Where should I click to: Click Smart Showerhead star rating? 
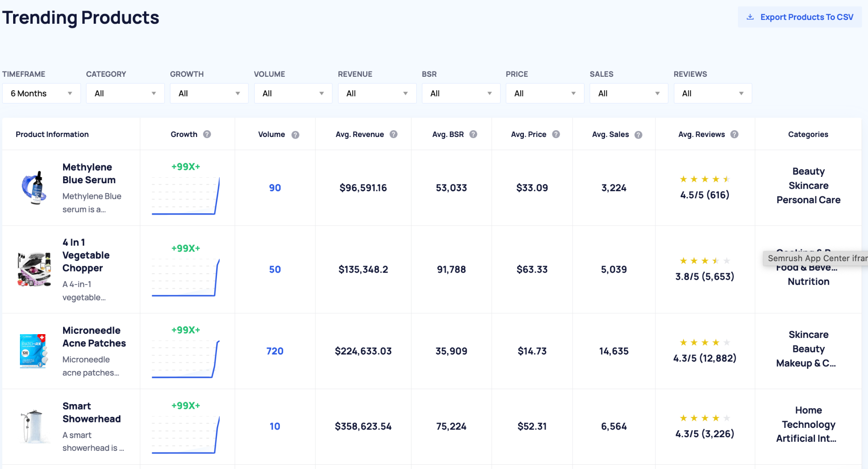(705, 418)
